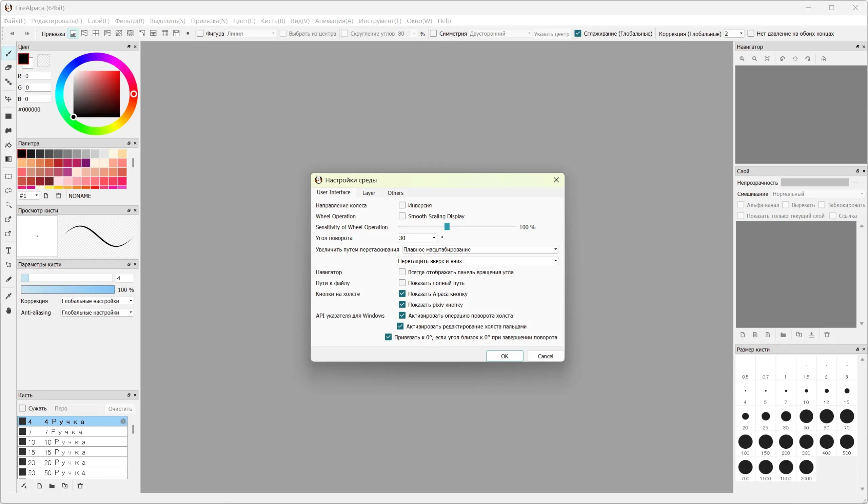Click Sensitivity of Wheel Operation slider
The width and height of the screenshot is (868, 504).
(x=447, y=227)
